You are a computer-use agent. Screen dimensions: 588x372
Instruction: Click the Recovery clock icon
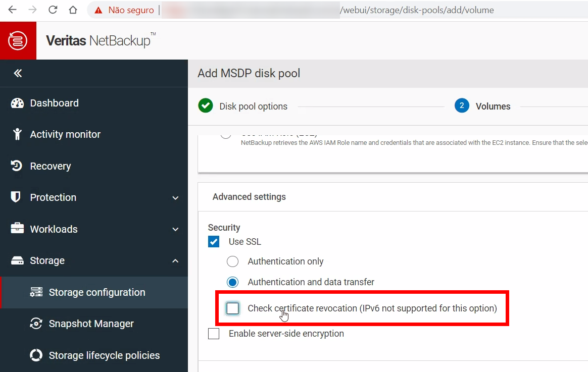click(17, 166)
